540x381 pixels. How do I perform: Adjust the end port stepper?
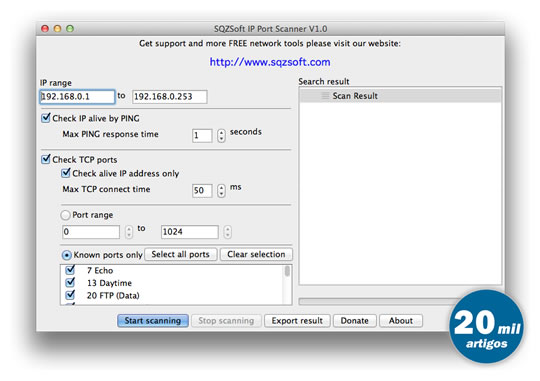[227, 232]
